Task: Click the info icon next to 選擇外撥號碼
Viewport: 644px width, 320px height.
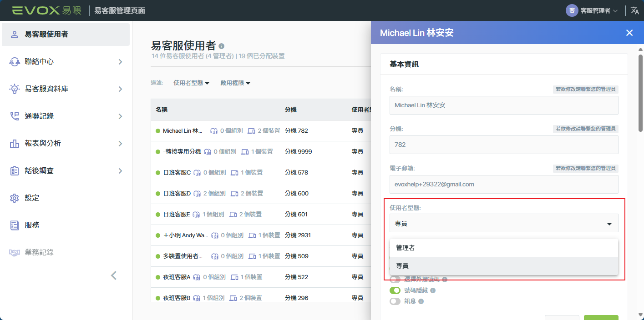Action: tap(445, 280)
